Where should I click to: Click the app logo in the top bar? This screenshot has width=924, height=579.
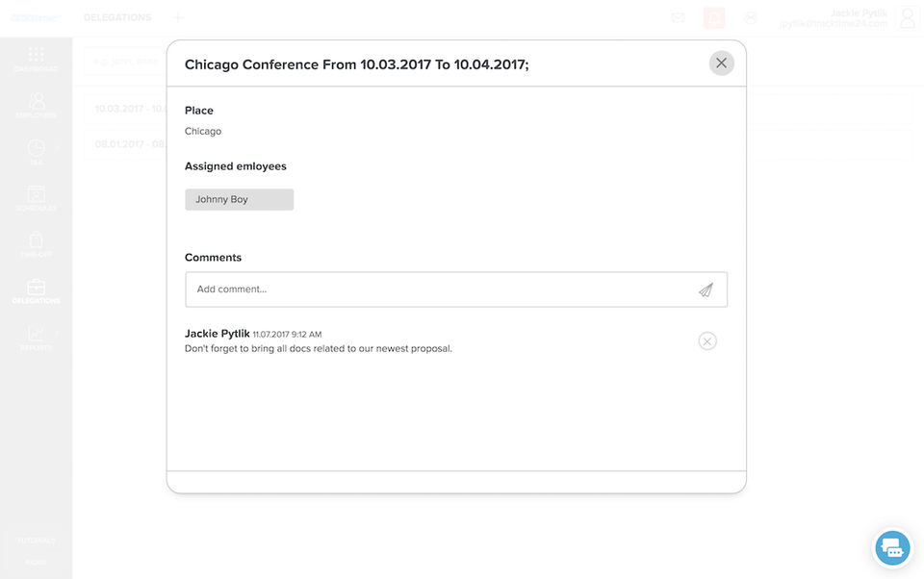pos(36,17)
